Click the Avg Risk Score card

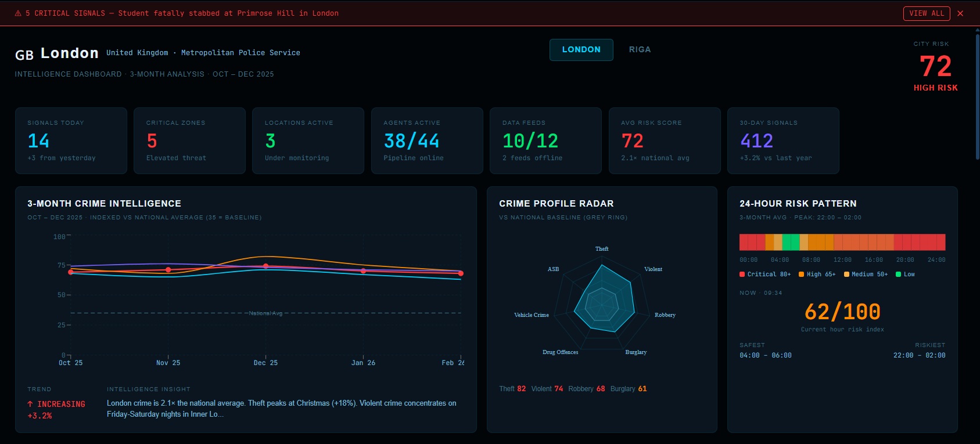point(665,140)
